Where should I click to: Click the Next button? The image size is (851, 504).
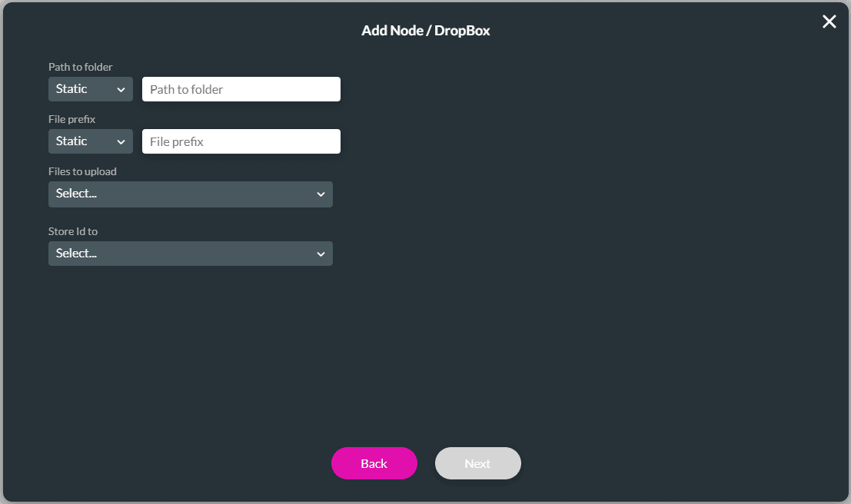477,463
